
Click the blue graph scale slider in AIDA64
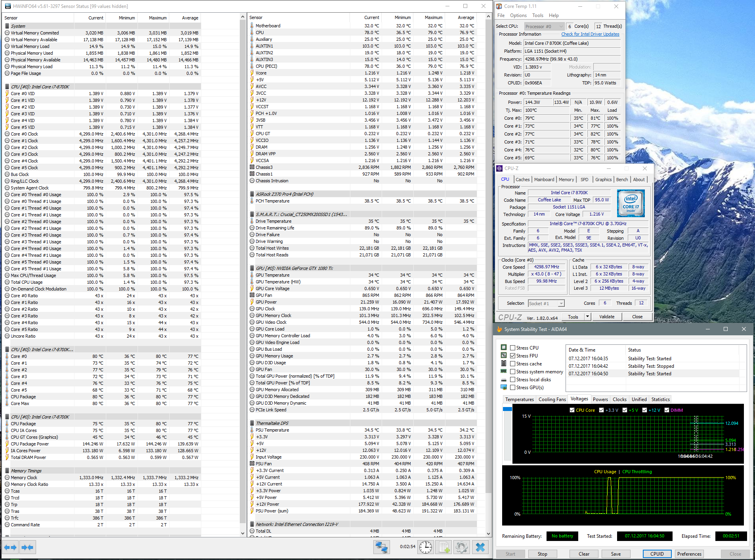click(x=507, y=409)
